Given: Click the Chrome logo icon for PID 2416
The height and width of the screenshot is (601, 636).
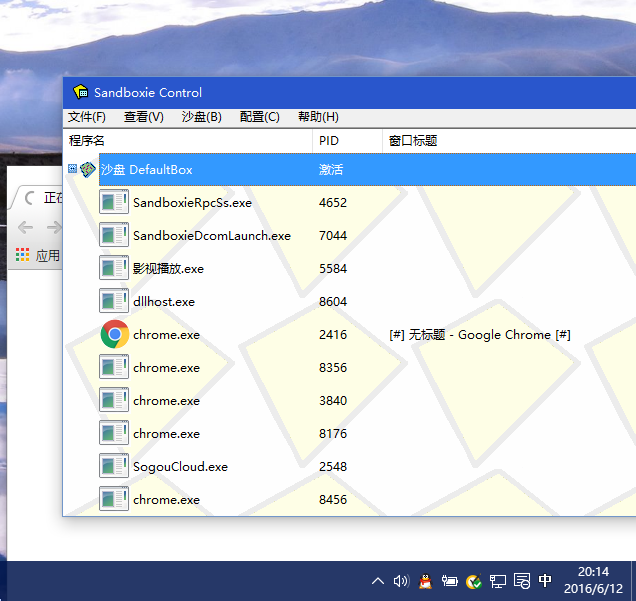Looking at the screenshot, I should coord(115,334).
